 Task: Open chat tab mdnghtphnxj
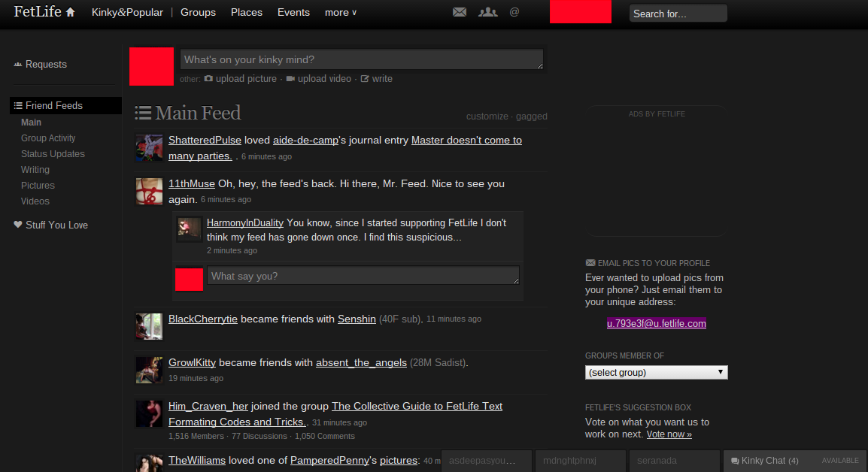[x=581, y=461]
